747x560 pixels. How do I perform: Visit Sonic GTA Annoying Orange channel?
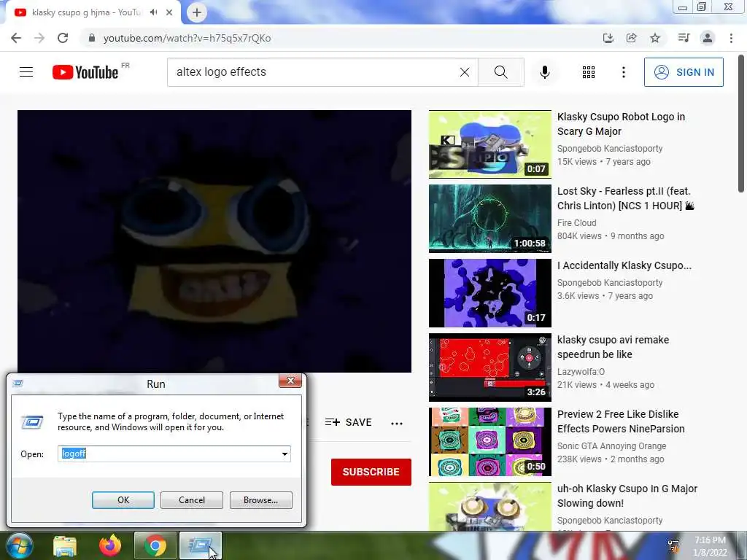(x=612, y=446)
